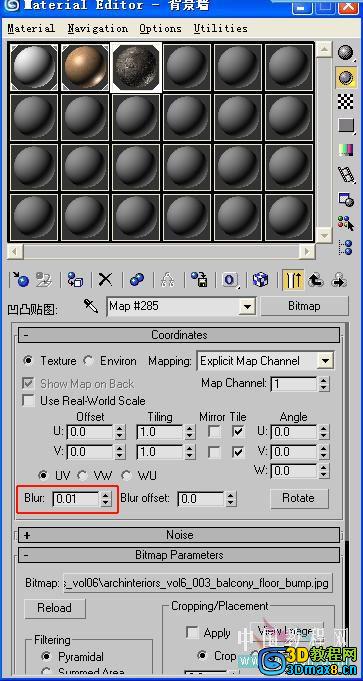
Task: Click the Rotate button
Action: click(298, 498)
